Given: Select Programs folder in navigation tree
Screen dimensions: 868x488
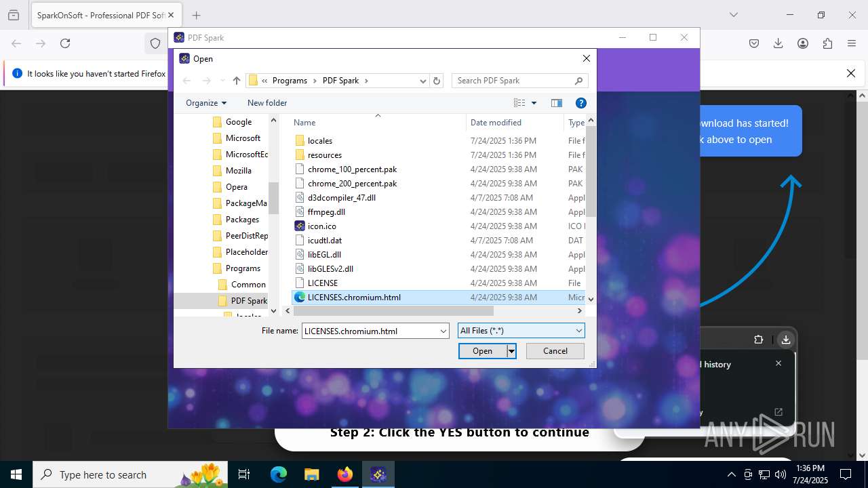Looking at the screenshot, I should (x=243, y=268).
